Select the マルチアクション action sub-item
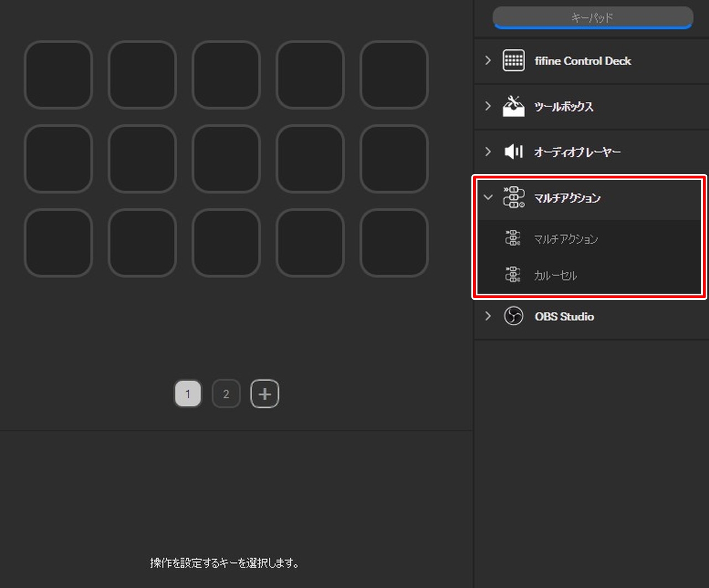Screen dimensions: 709x588 click(x=566, y=239)
